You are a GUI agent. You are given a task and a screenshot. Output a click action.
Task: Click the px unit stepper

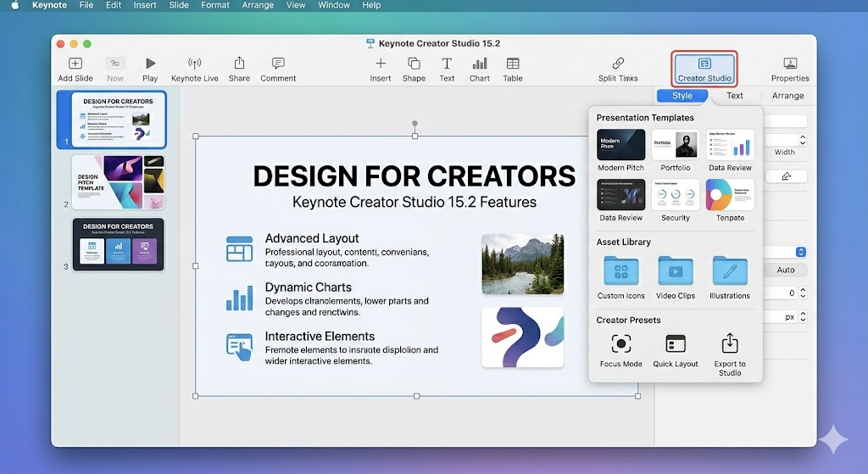pos(803,317)
